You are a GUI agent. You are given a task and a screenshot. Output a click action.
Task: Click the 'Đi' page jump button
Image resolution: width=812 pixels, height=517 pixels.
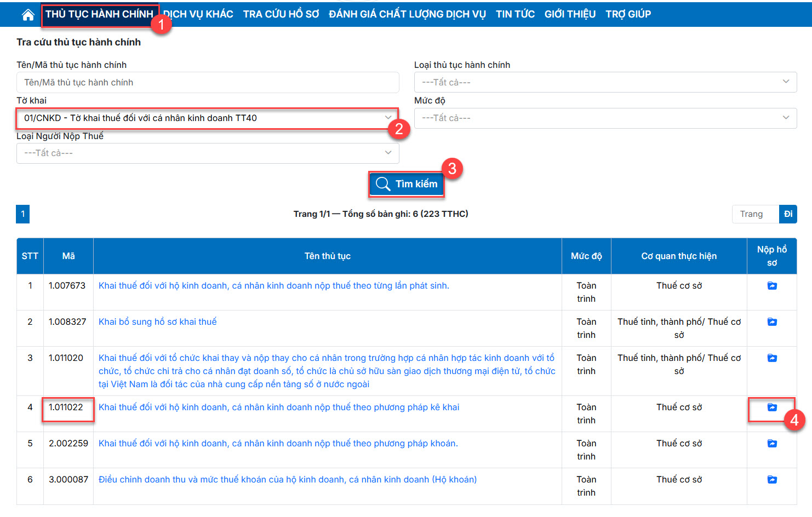(x=788, y=214)
